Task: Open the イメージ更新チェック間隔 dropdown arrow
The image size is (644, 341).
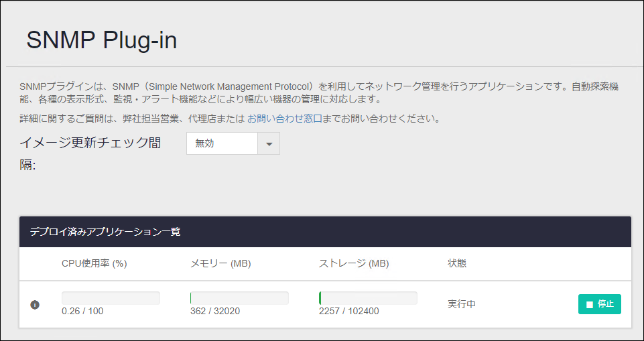Action: pos(269,143)
